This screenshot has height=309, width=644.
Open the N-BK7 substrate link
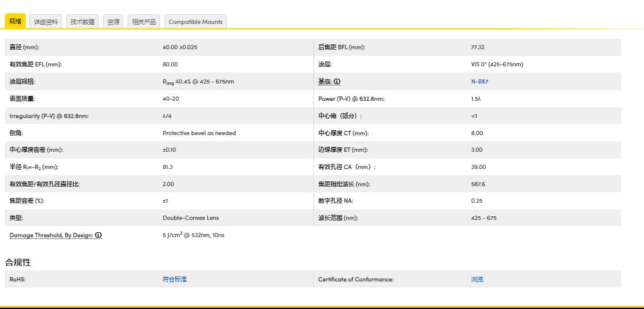480,82
